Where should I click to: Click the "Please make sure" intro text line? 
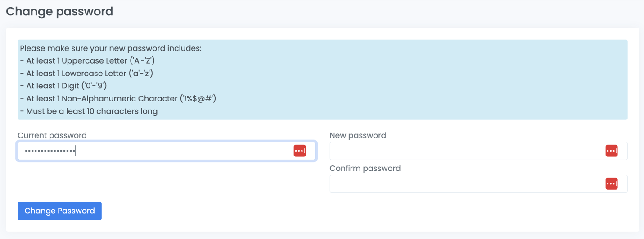coord(111,48)
